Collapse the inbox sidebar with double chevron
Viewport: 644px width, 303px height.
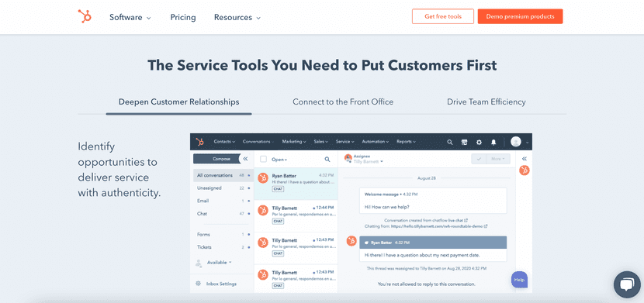coord(245,159)
